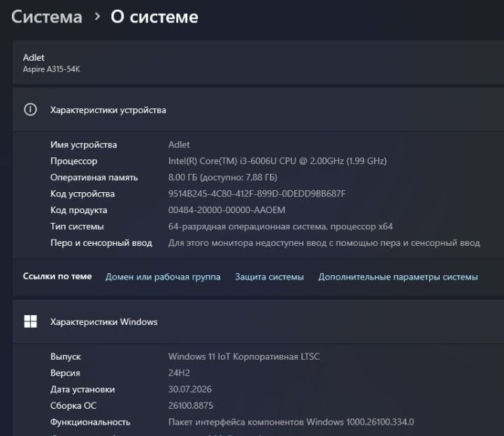Go back to Система breadcrumb
Viewport: 504px width, 436px height.
(47, 17)
